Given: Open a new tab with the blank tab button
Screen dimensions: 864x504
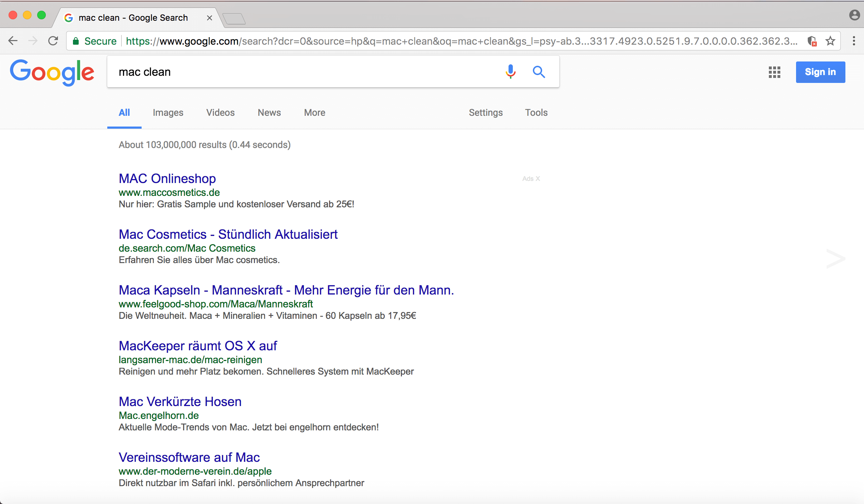Looking at the screenshot, I should 234,18.
